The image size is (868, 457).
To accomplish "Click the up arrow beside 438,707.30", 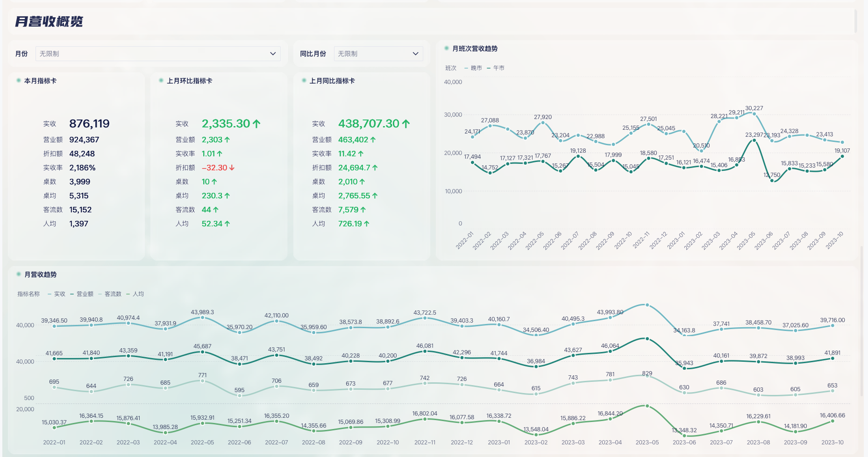I will point(406,124).
